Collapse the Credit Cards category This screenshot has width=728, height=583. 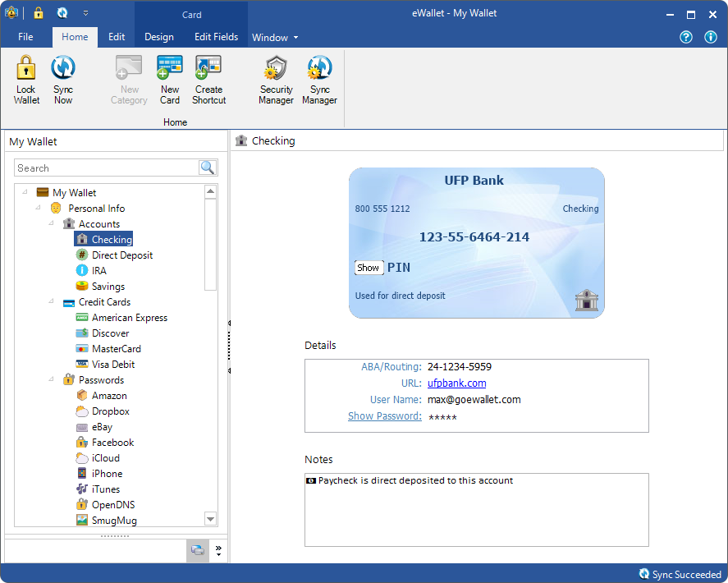pos(51,301)
